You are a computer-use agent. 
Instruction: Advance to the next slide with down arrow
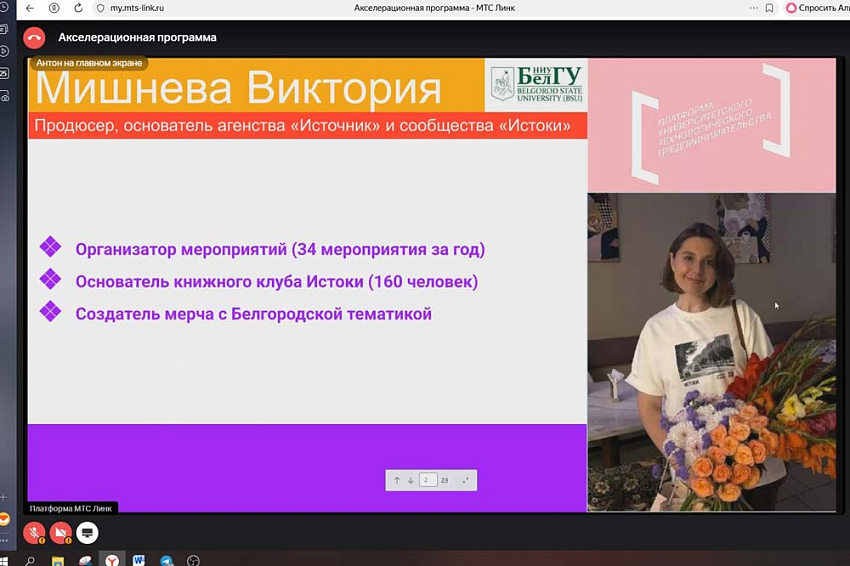click(x=410, y=481)
